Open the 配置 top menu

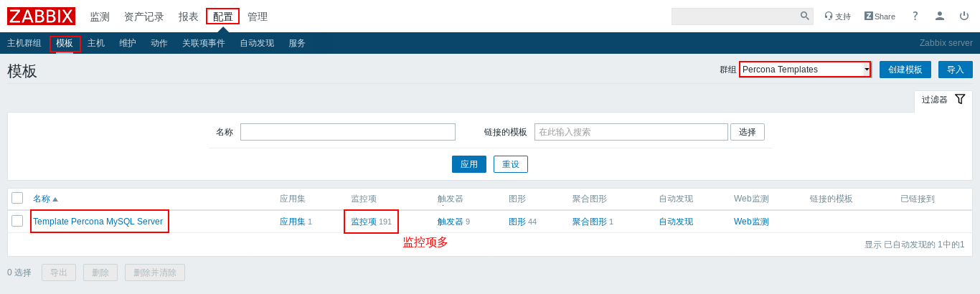(x=223, y=16)
